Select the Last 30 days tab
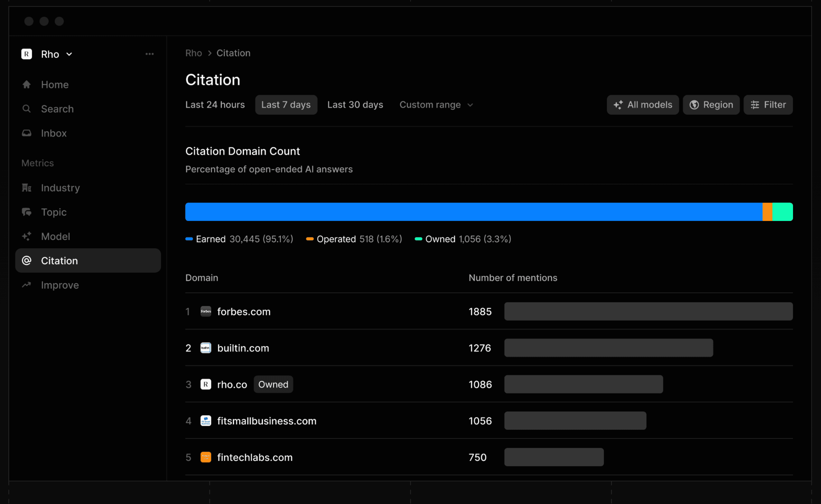821x504 pixels. 355,105
